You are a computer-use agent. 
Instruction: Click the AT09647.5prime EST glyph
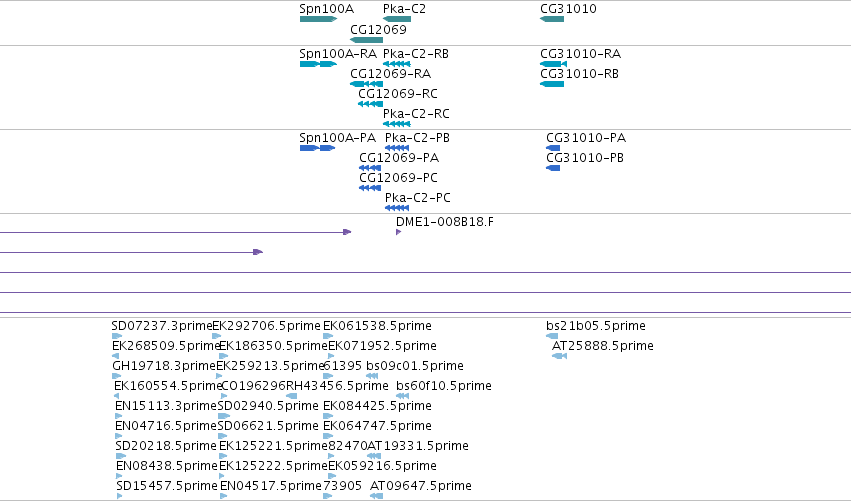[x=377, y=496]
